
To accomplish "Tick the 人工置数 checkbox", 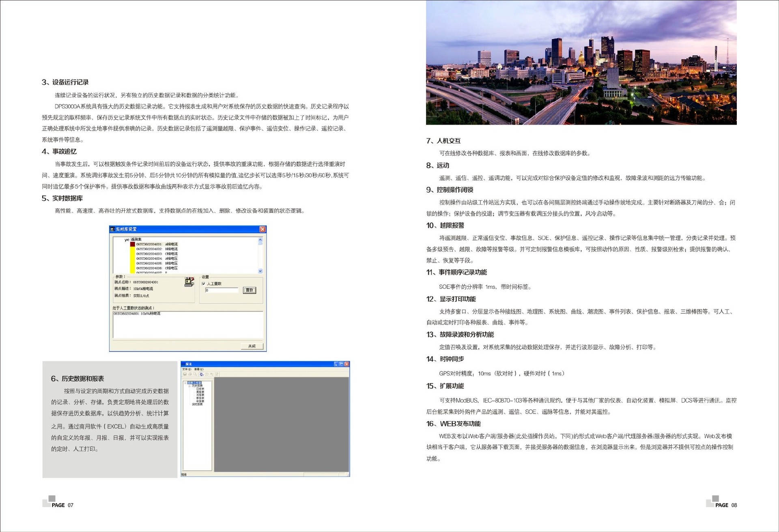I will point(203,284).
